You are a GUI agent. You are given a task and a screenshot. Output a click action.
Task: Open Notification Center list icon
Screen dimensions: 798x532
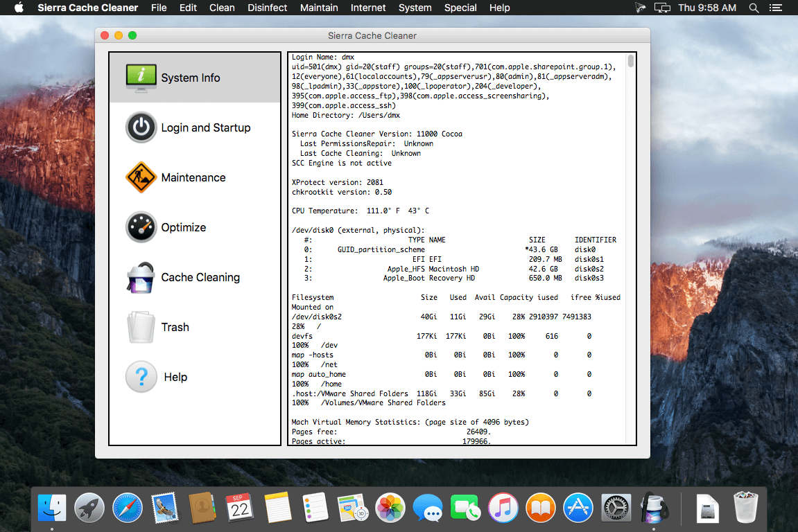(x=776, y=8)
